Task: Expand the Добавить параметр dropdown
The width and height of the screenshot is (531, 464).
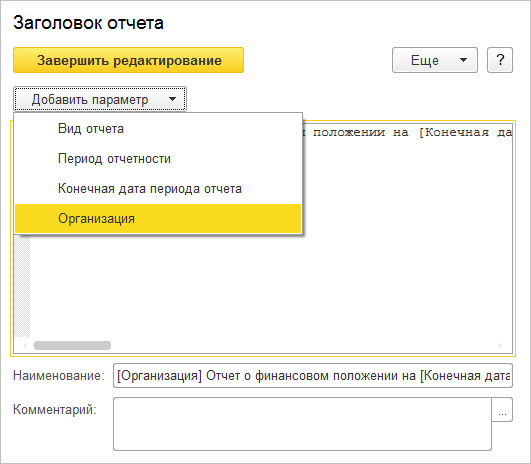Action: click(100, 99)
